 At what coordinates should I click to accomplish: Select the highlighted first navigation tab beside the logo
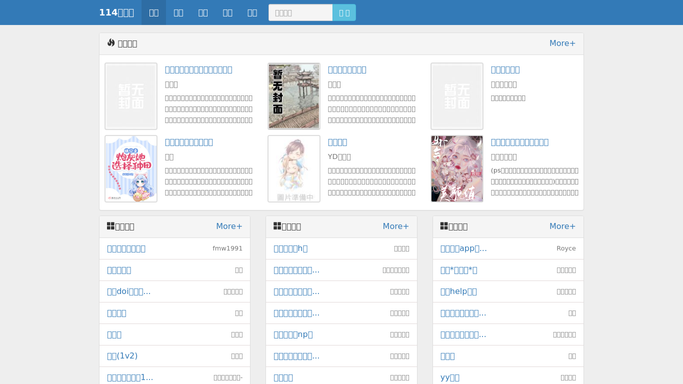pyautogui.click(x=154, y=13)
